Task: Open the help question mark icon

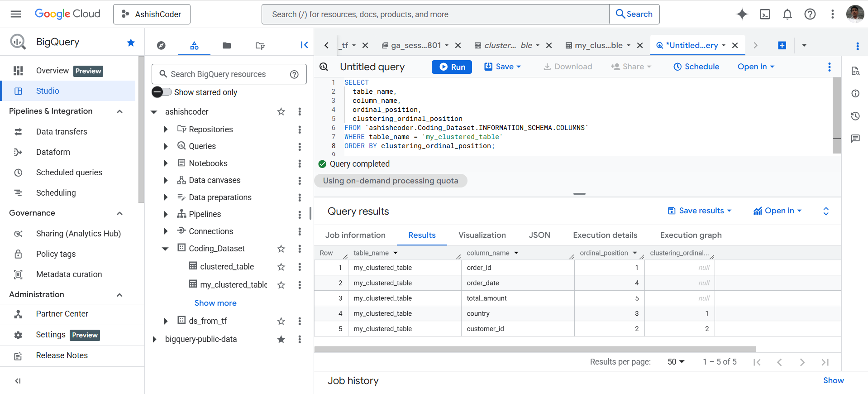Action: click(810, 14)
